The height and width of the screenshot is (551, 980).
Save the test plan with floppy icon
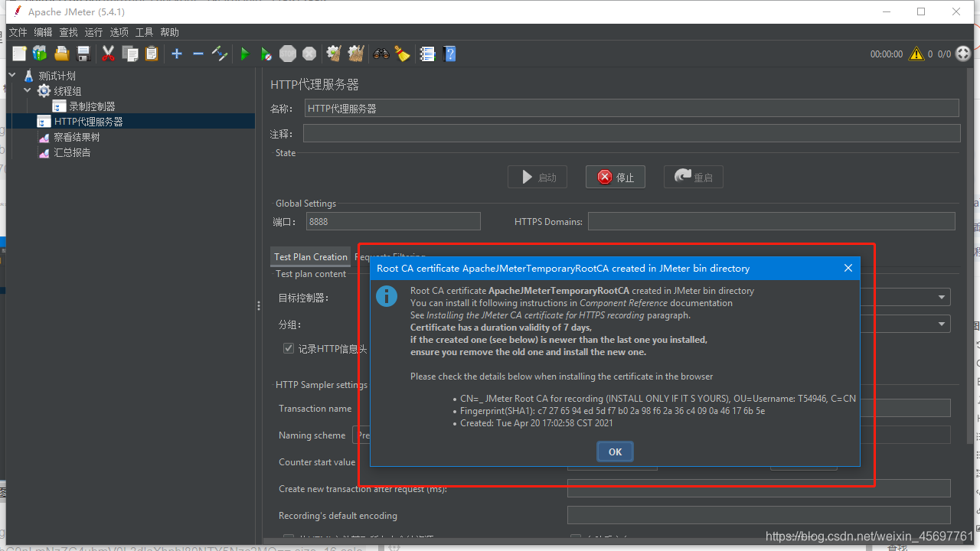click(x=84, y=54)
